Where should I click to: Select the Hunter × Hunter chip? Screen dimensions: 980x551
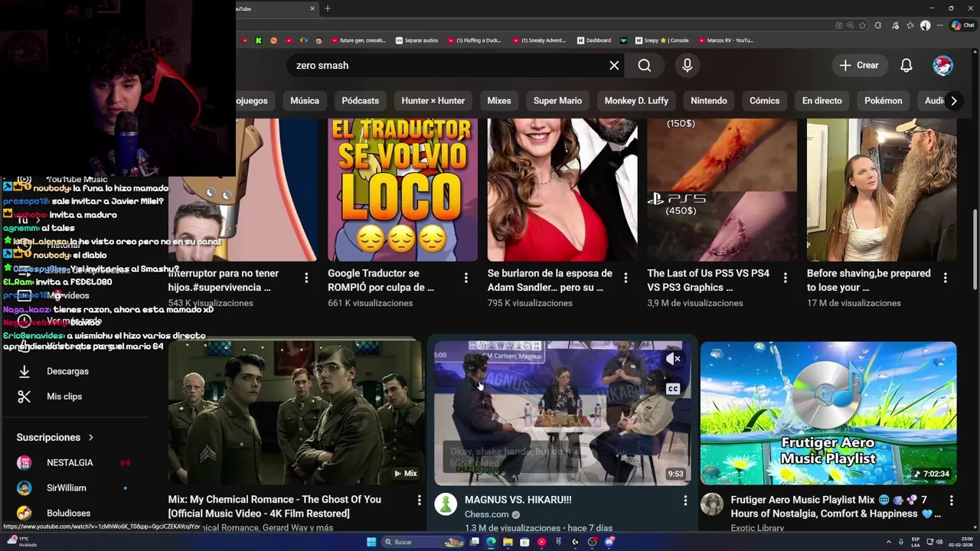(433, 100)
